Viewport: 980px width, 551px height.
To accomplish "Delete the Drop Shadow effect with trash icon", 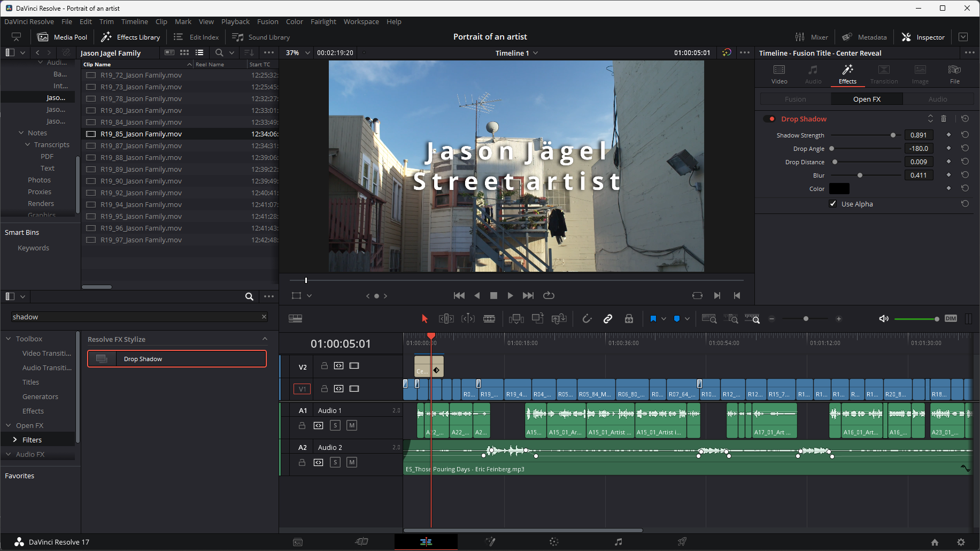I will [x=944, y=119].
